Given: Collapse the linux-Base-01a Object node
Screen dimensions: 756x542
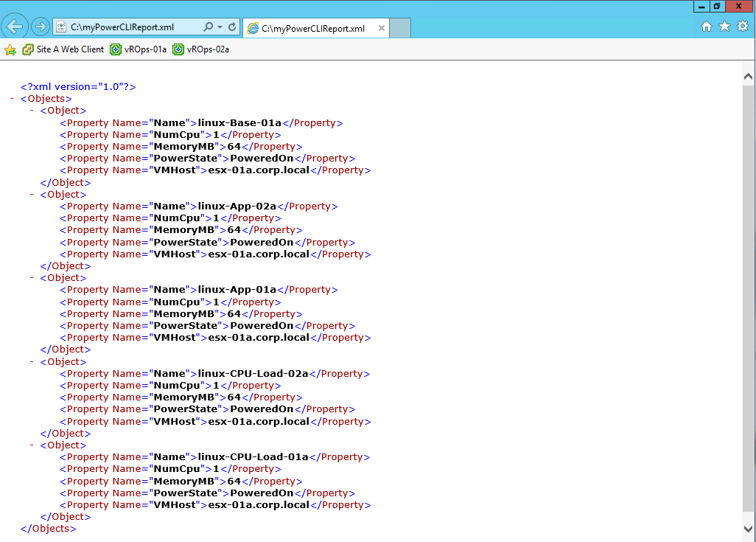Looking at the screenshot, I should (32, 111).
